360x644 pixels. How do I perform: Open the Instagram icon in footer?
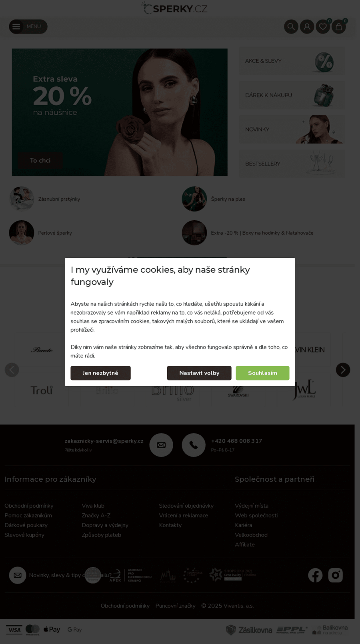(x=336, y=575)
